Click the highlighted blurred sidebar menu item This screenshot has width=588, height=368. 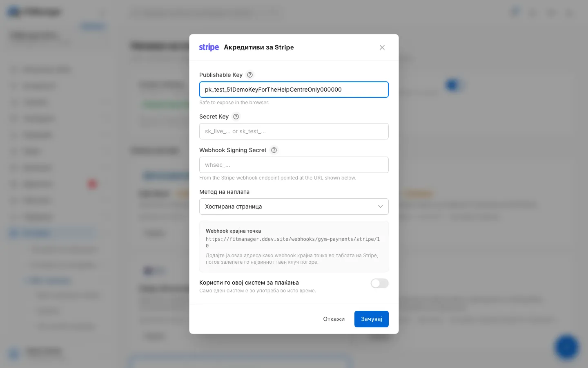click(52, 233)
